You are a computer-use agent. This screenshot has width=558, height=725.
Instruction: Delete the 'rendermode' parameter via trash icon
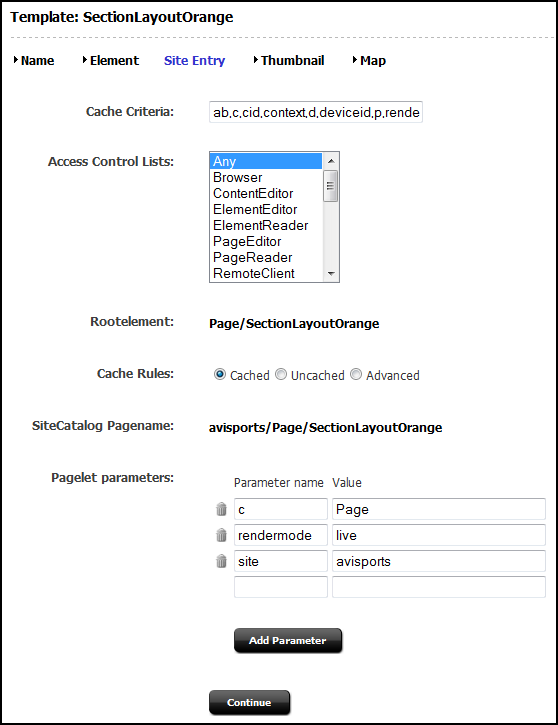tap(221, 535)
